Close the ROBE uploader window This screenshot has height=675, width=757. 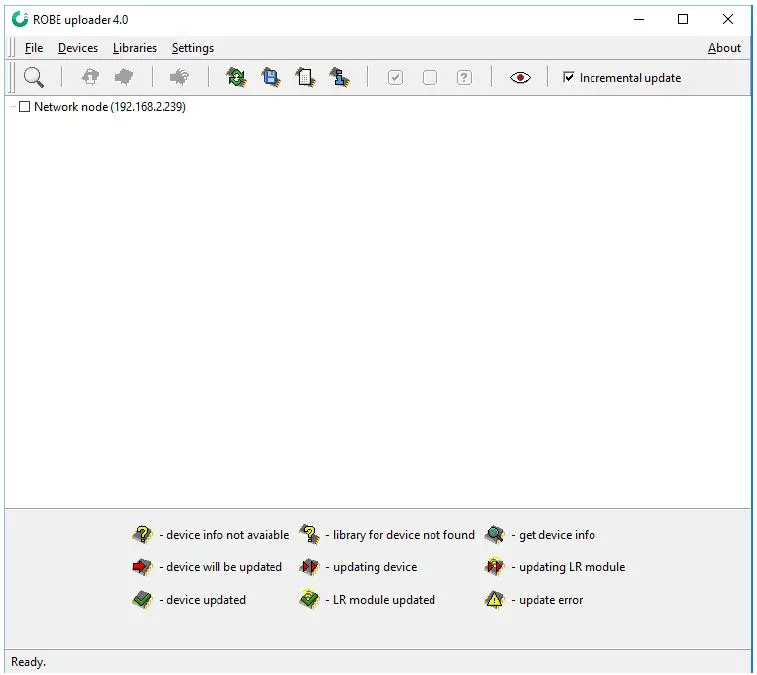point(728,19)
